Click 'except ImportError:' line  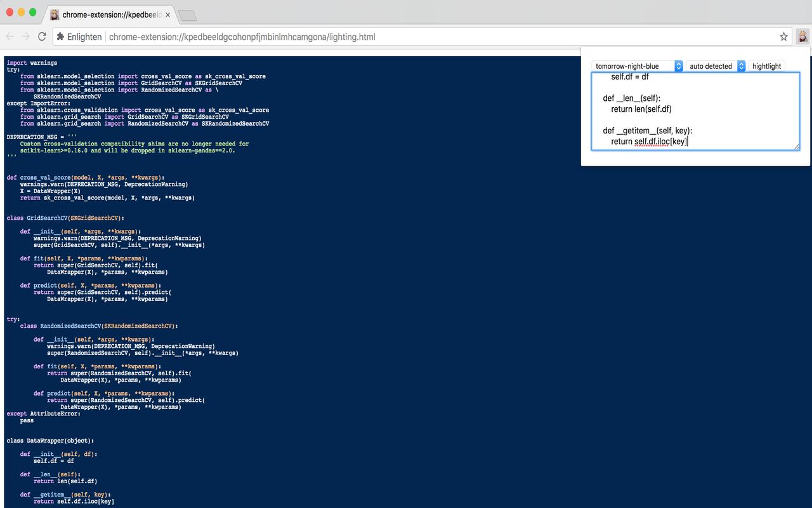point(39,104)
